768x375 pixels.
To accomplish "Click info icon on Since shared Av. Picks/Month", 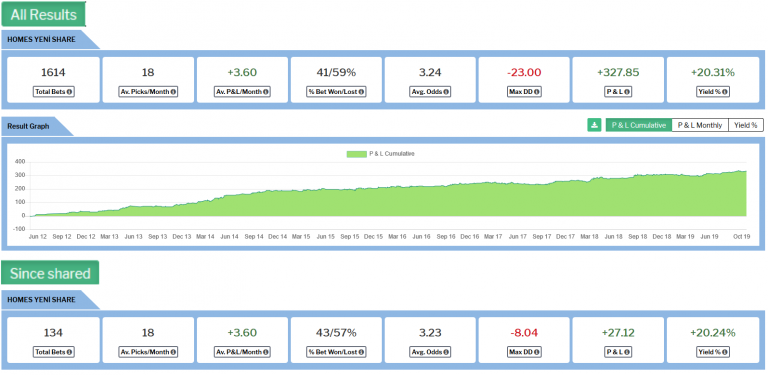I will tap(173, 352).
